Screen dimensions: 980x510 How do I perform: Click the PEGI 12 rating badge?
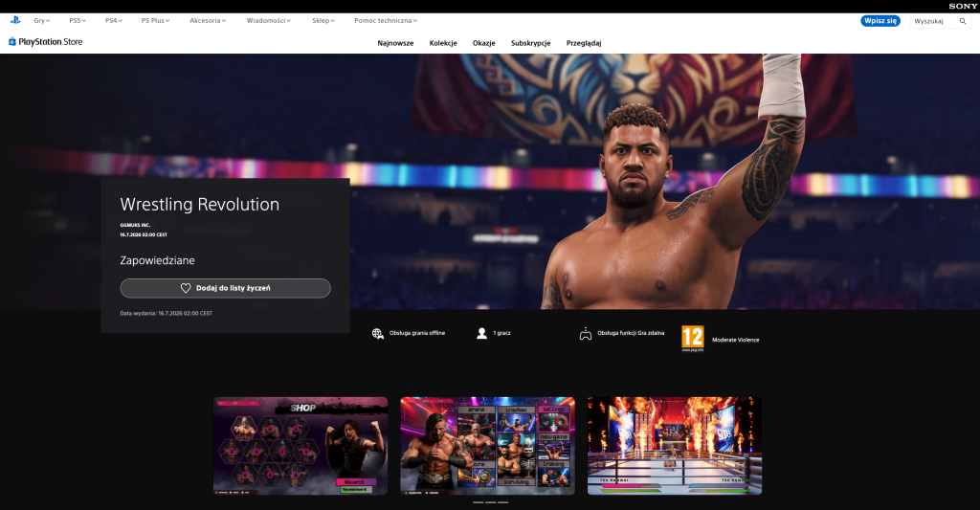pos(693,338)
